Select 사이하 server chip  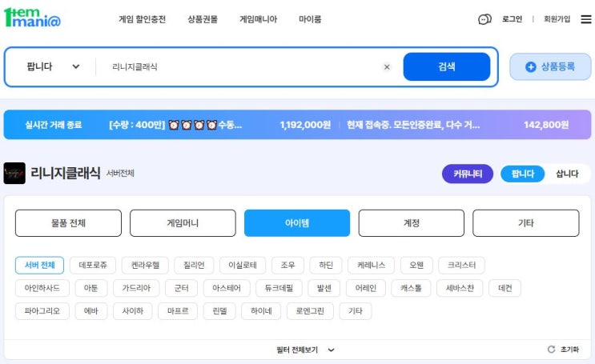(x=133, y=311)
